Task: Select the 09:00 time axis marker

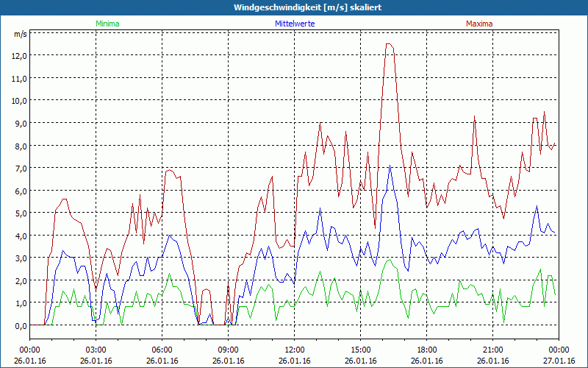Action: pyautogui.click(x=229, y=350)
